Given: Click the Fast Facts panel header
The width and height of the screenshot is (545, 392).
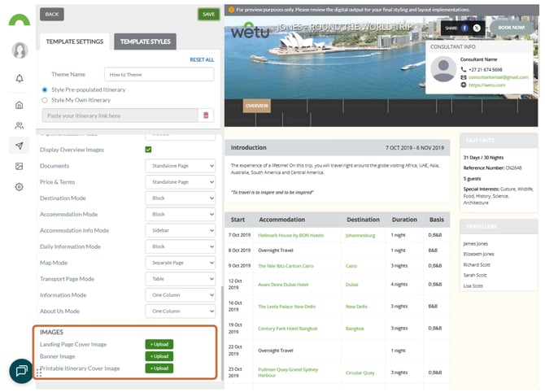Looking at the screenshot, I should tap(499, 140).
